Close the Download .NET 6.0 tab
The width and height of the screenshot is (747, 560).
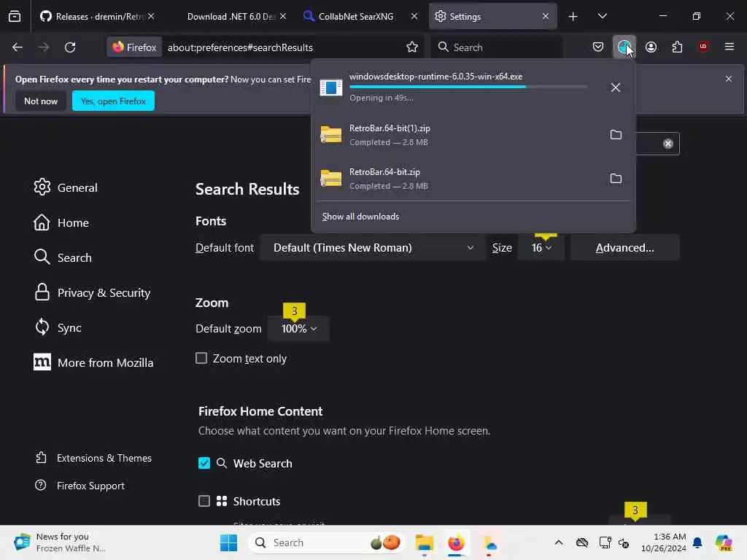point(283,17)
